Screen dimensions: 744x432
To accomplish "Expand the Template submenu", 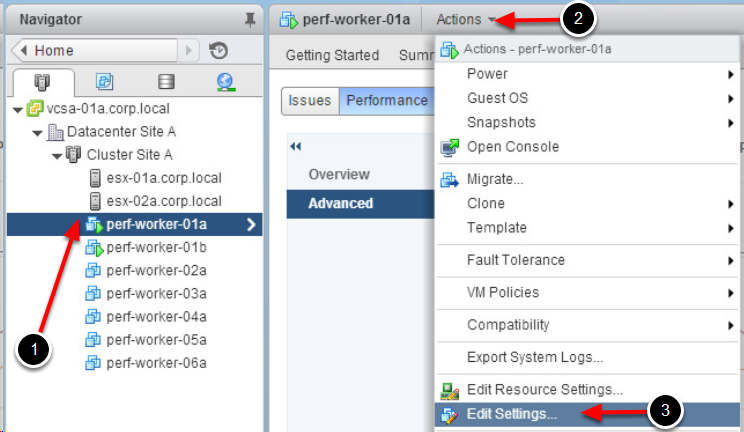I will click(x=731, y=228).
